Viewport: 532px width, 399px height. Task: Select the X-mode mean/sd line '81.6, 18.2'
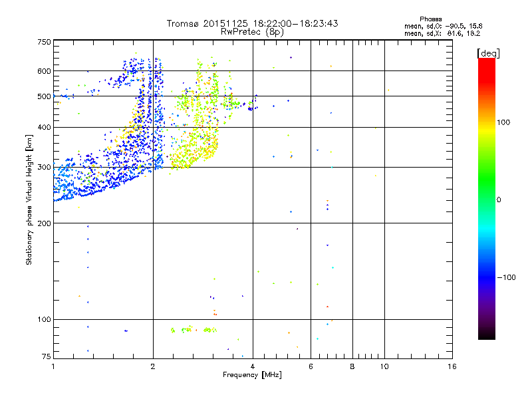[x=464, y=33]
